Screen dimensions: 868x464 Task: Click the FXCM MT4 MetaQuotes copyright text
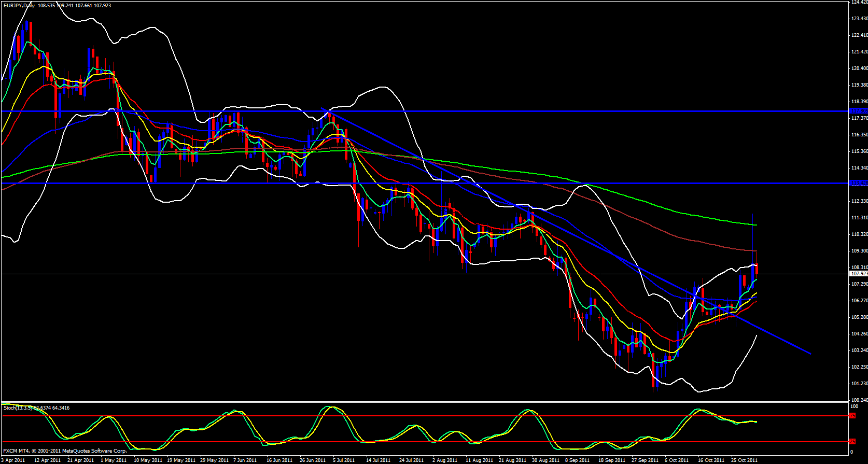(65, 451)
